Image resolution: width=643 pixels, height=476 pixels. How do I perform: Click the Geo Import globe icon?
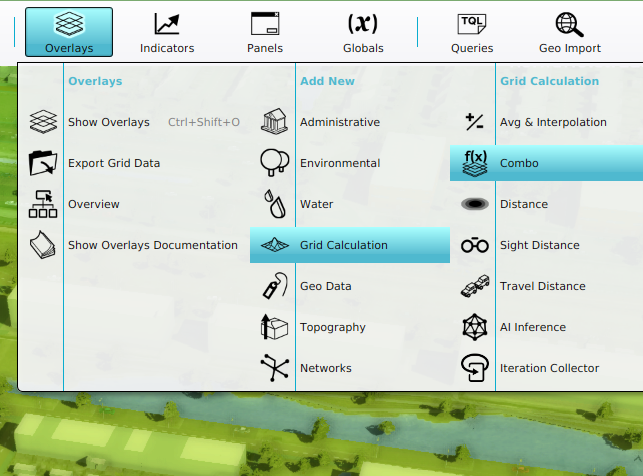pos(569,24)
